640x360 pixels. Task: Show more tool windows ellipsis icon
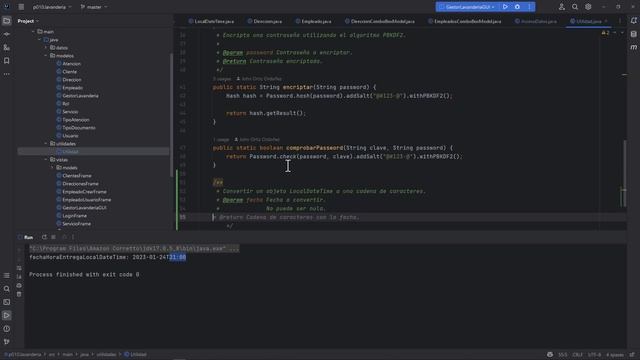click(x=7, y=74)
